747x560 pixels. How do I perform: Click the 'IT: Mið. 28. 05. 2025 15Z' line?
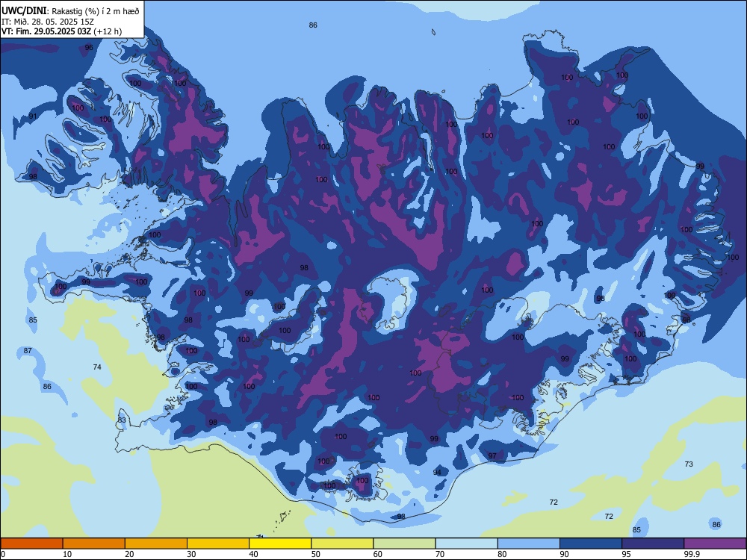pyautogui.click(x=48, y=22)
